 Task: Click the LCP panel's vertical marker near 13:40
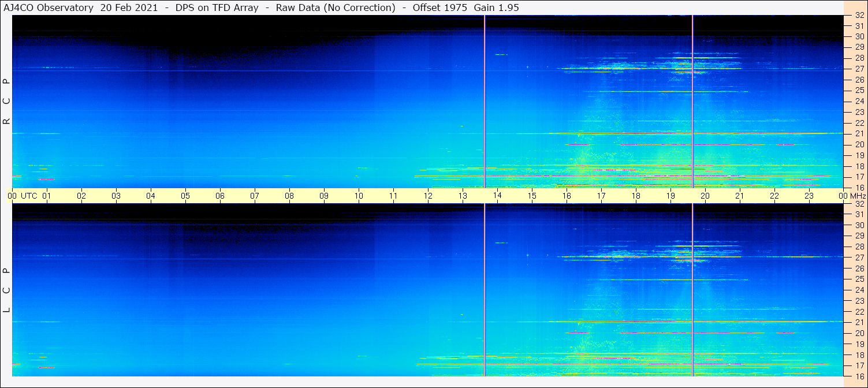click(485, 290)
